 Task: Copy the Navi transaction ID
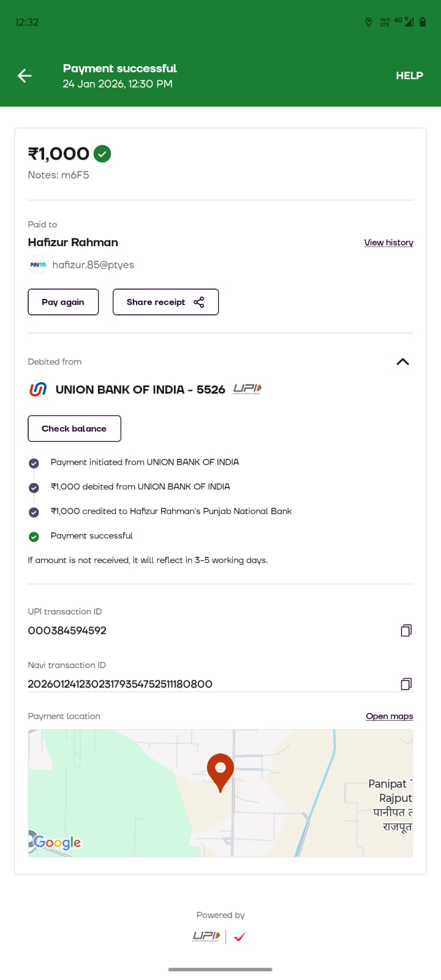pos(405,684)
